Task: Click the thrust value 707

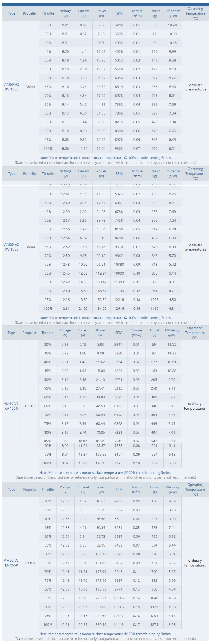Action: pyautogui.click(x=154, y=463)
